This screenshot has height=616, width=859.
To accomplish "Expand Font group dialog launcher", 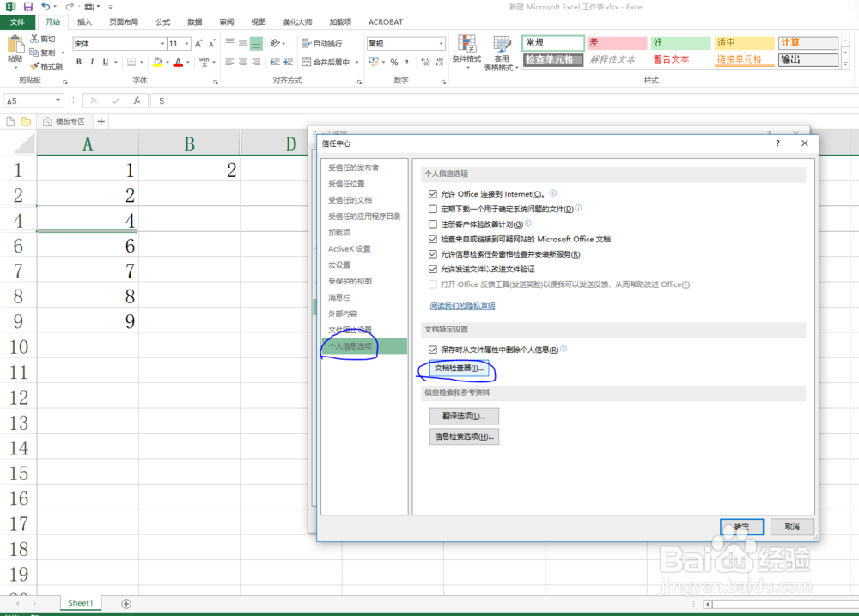I will click(x=216, y=82).
